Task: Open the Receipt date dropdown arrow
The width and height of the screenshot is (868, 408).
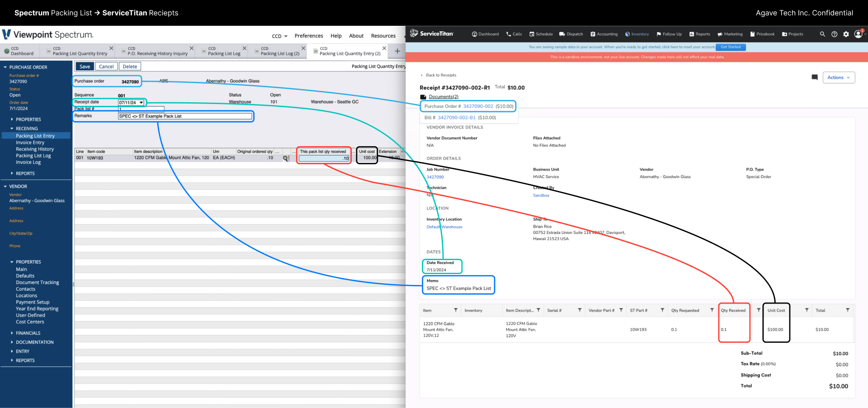Action: click(142, 103)
